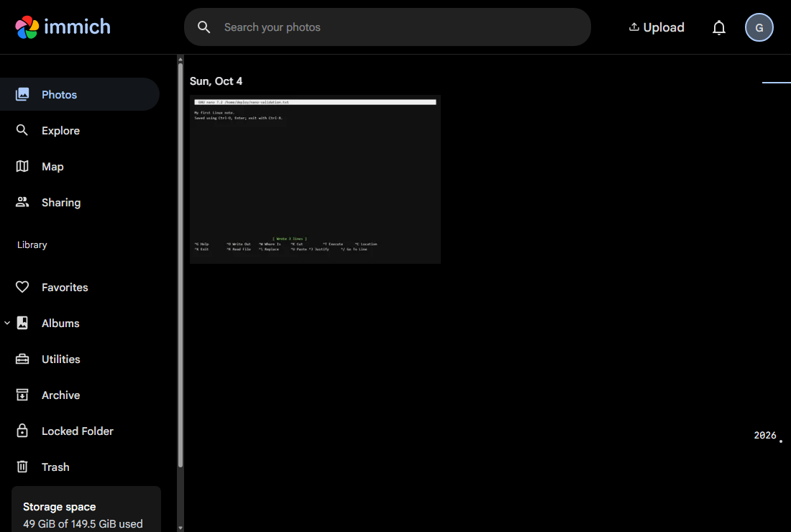This screenshot has width=791, height=532.
Task: Click the Explore magnifier icon
Action: click(22, 130)
